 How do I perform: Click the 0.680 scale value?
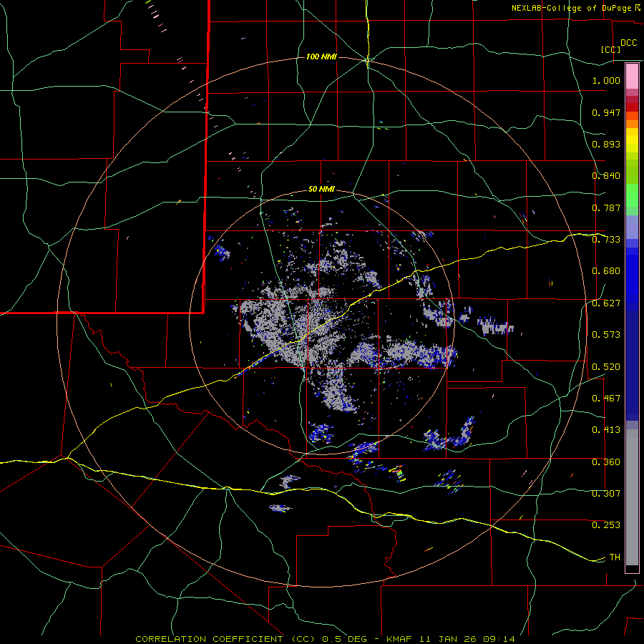(x=606, y=271)
